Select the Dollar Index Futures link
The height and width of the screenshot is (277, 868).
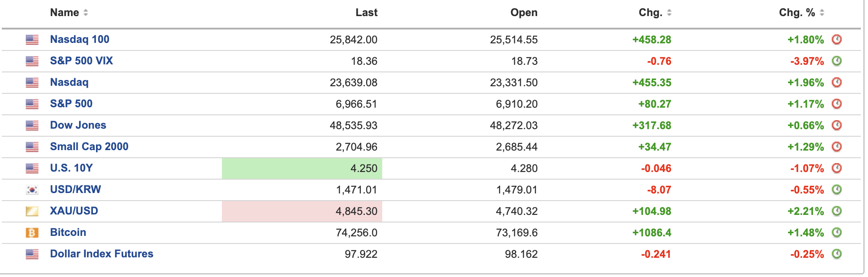[x=101, y=254]
